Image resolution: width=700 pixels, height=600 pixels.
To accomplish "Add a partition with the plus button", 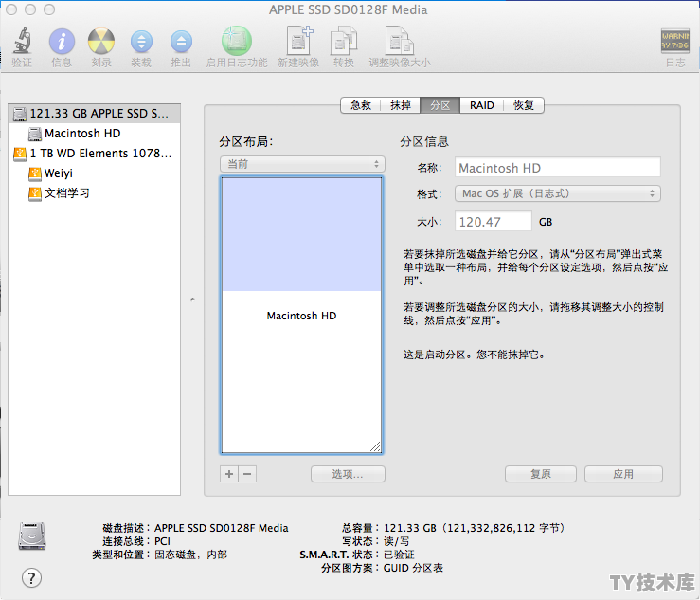I will click(229, 474).
